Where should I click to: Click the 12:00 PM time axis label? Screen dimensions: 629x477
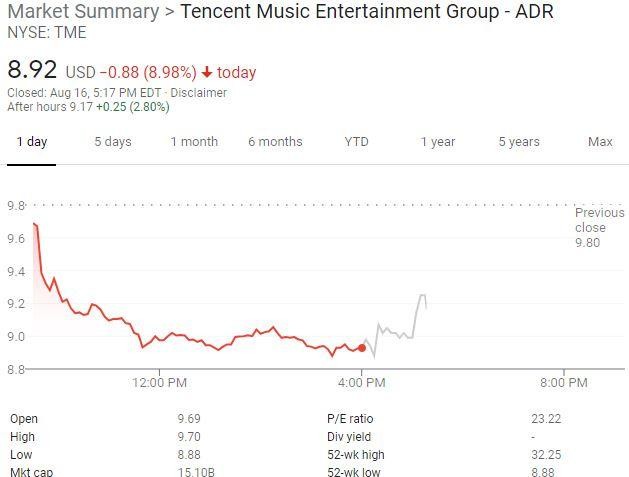tap(159, 382)
